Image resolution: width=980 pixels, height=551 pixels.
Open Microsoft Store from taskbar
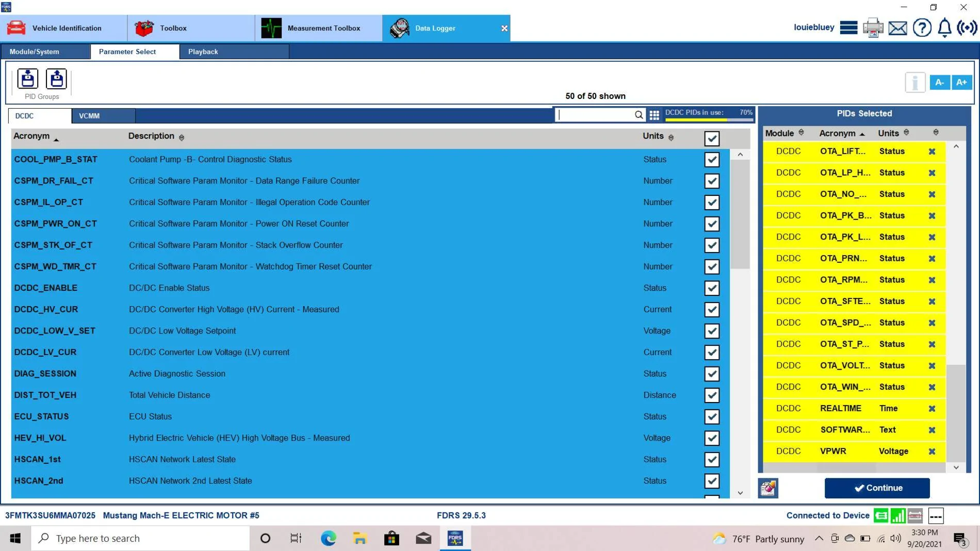tap(391, 539)
